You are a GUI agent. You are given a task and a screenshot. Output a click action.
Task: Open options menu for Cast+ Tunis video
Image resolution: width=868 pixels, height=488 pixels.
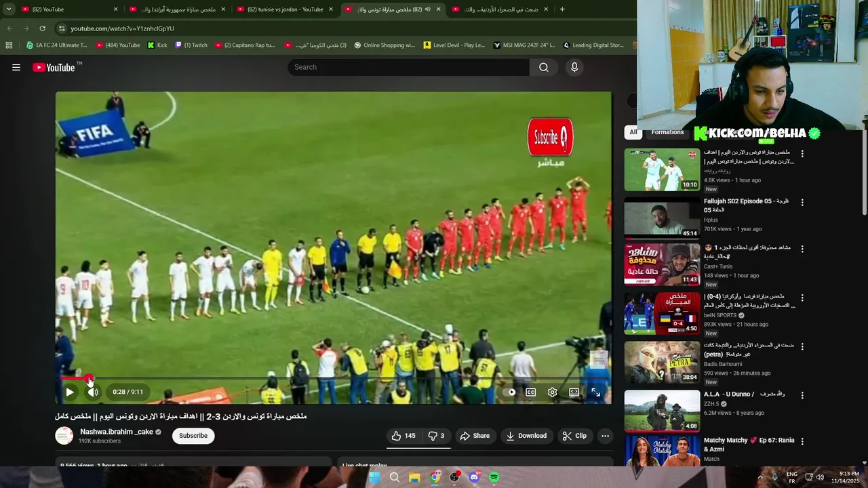(802, 249)
